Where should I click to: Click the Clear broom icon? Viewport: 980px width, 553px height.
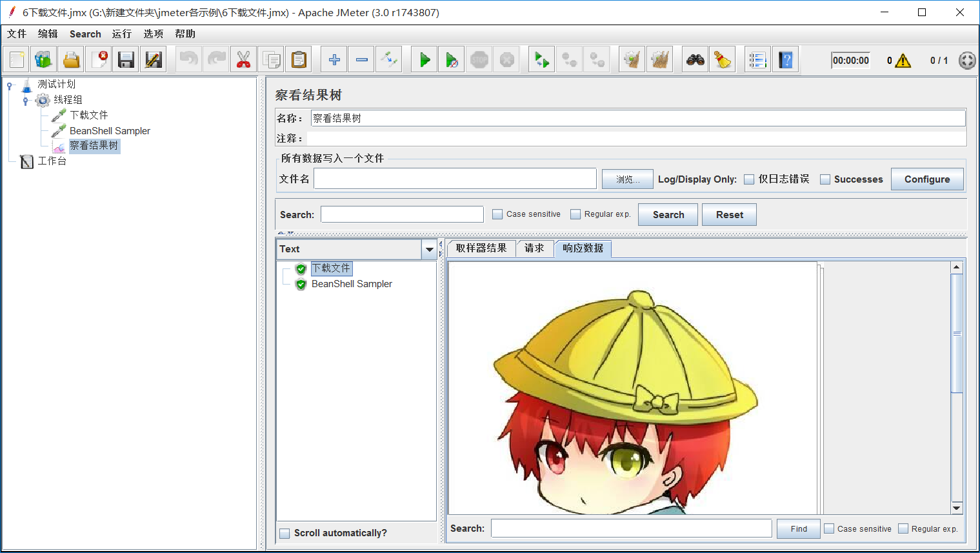point(632,60)
